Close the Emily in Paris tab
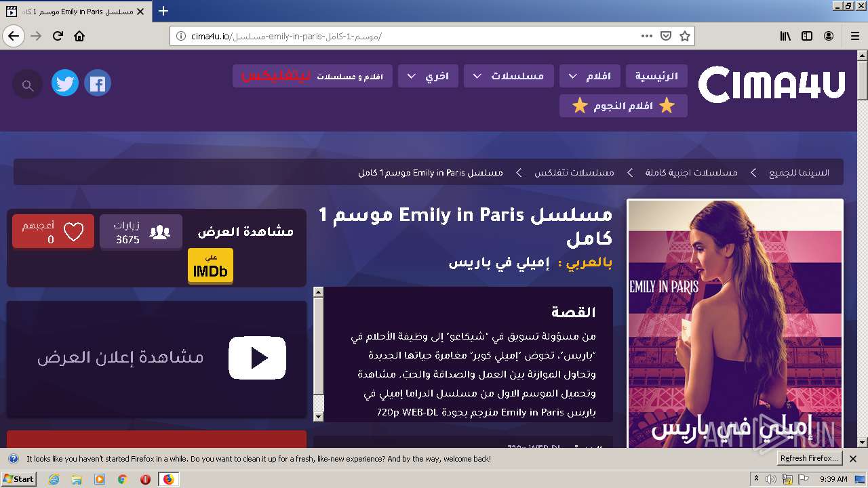Image resolution: width=868 pixels, height=488 pixels. point(140,12)
